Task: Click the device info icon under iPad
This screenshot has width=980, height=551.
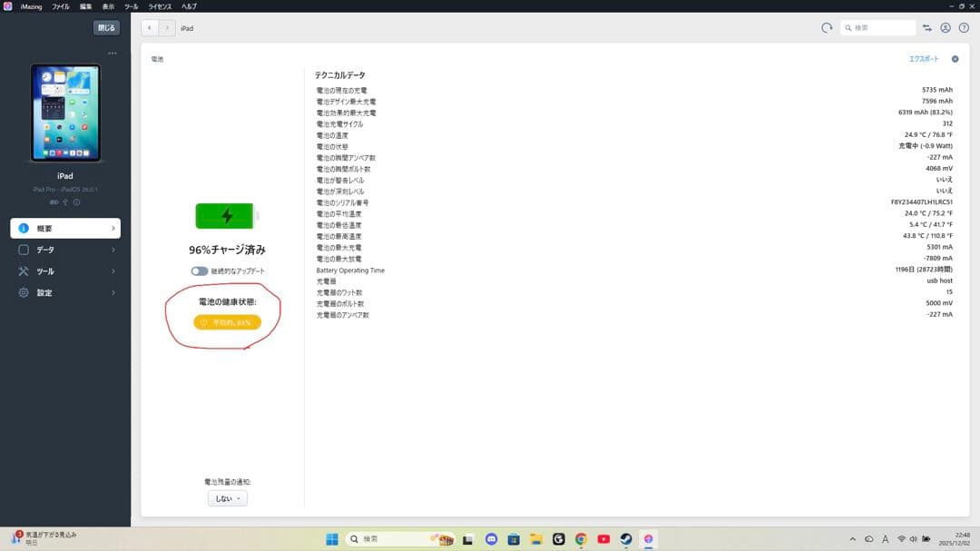Action: point(76,202)
